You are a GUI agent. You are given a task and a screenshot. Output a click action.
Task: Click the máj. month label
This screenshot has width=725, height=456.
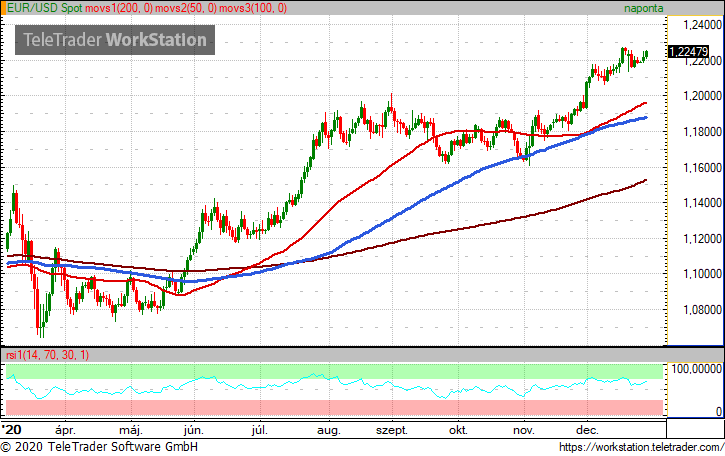click(131, 431)
